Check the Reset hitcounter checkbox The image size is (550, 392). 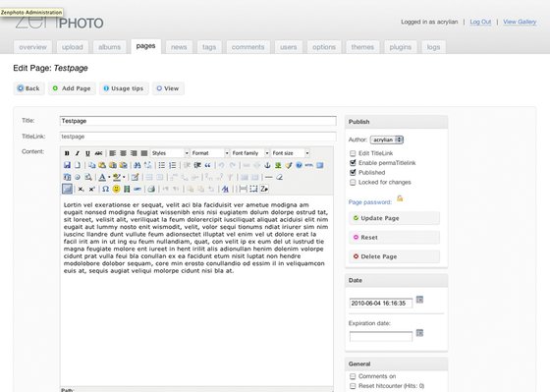(x=353, y=386)
